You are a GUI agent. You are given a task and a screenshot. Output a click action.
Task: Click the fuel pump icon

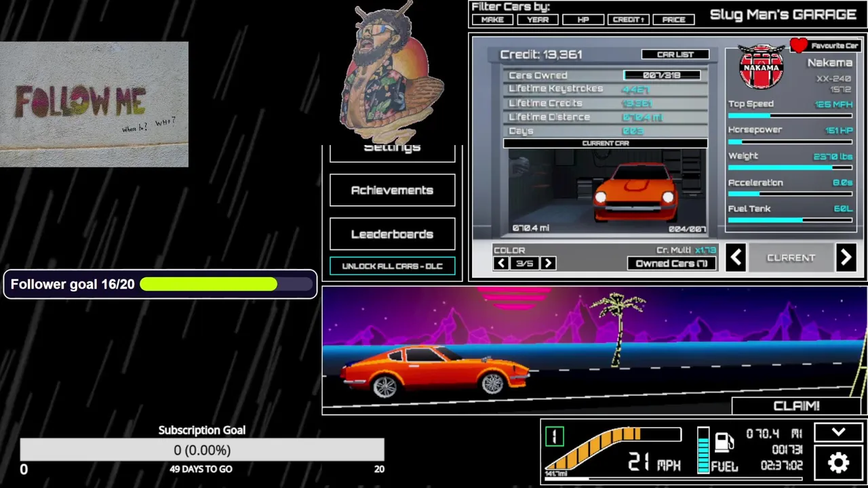click(x=725, y=442)
